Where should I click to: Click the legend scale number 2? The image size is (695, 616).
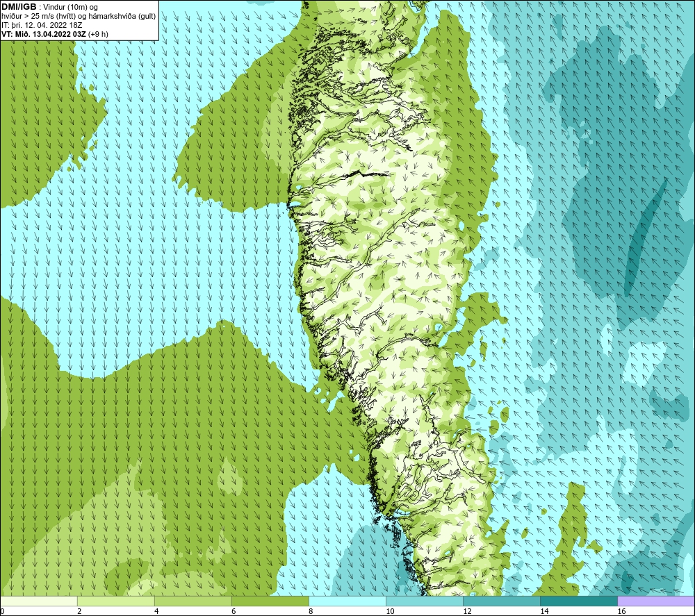click(x=79, y=611)
